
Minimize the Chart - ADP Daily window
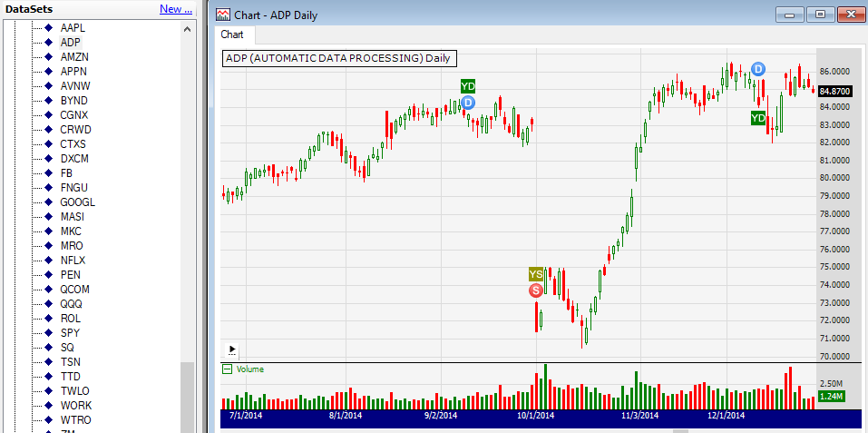coord(790,15)
